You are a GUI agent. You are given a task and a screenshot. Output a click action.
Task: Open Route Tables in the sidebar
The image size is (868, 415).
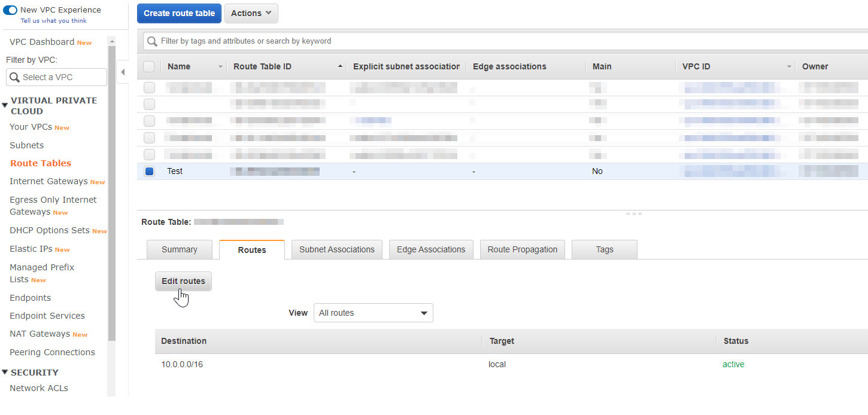pyautogui.click(x=41, y=163)
